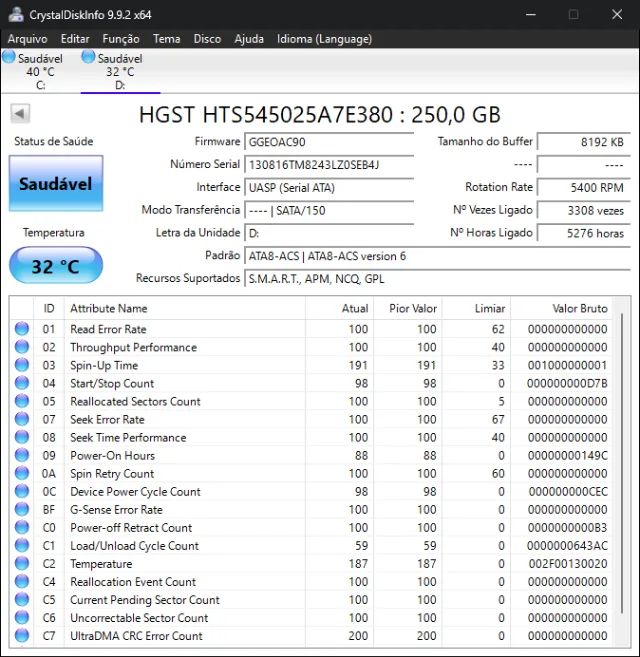This screenshot has width=640, height=657.
Task: Open the Idioma (Language) menu
Action: (x=324, y=39)
